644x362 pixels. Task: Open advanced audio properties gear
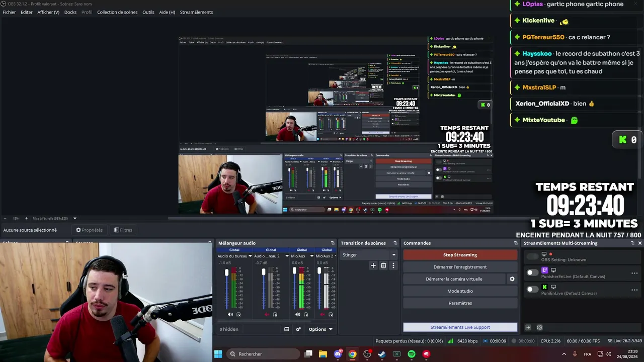click(298, 329)
